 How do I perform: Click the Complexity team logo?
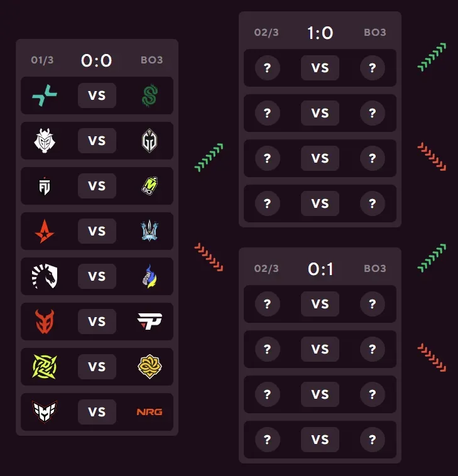[x=45, y=95]
